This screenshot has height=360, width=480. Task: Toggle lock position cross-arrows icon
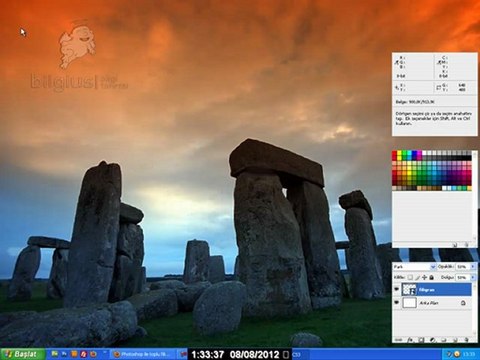coord(424,277)
